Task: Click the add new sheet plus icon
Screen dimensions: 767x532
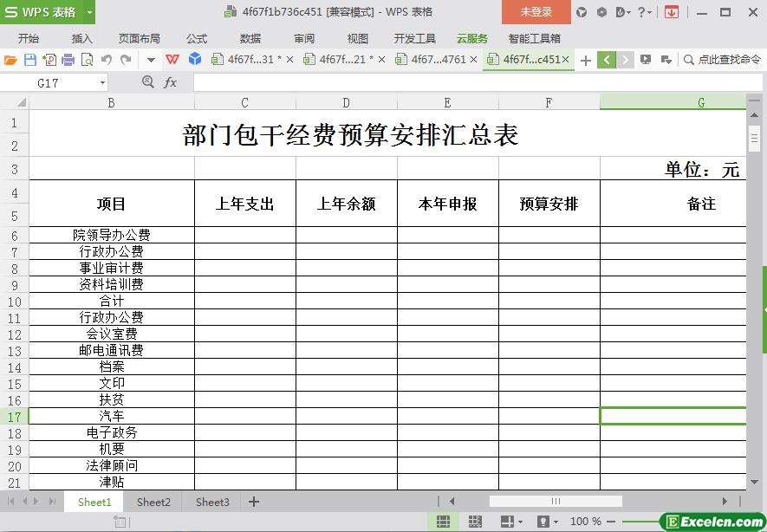Action: 254,502
